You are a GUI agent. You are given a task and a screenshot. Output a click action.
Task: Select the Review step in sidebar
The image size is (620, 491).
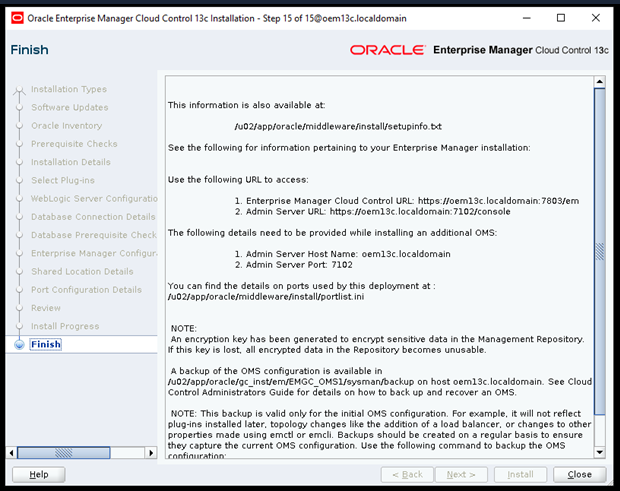point(46,308)
